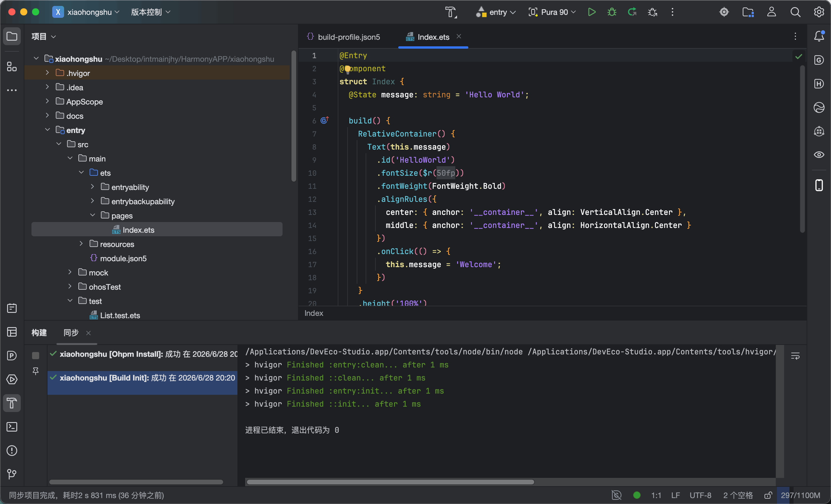Open the Profiler P icon on left sidebar

pos(12,356)
